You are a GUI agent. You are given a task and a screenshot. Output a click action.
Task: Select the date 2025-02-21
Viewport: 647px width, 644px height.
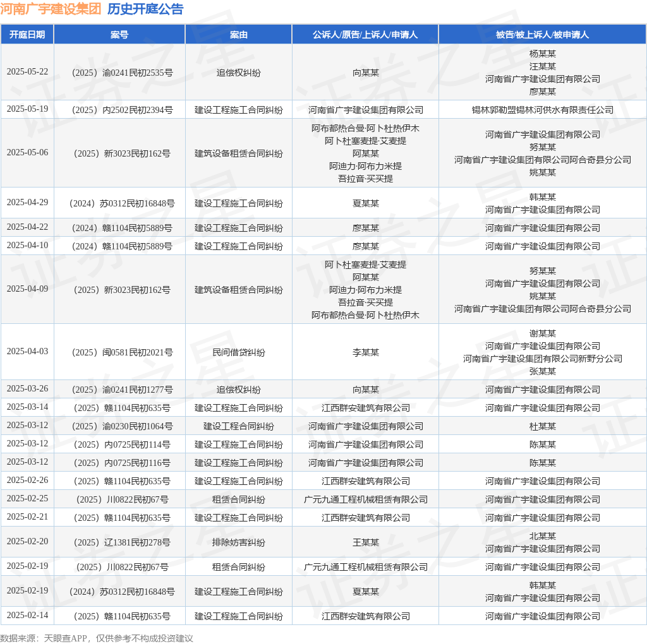(x=27, y=516)
